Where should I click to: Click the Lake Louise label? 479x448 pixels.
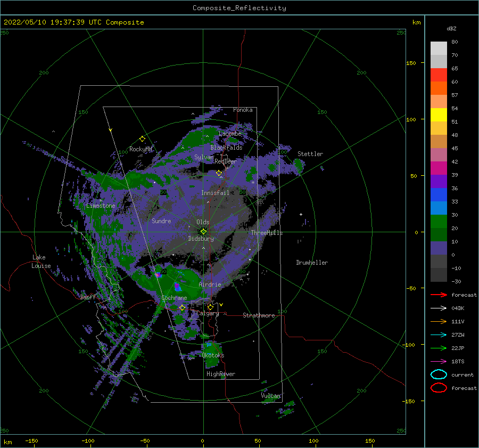pyautogui.click(x=41, y=262)
